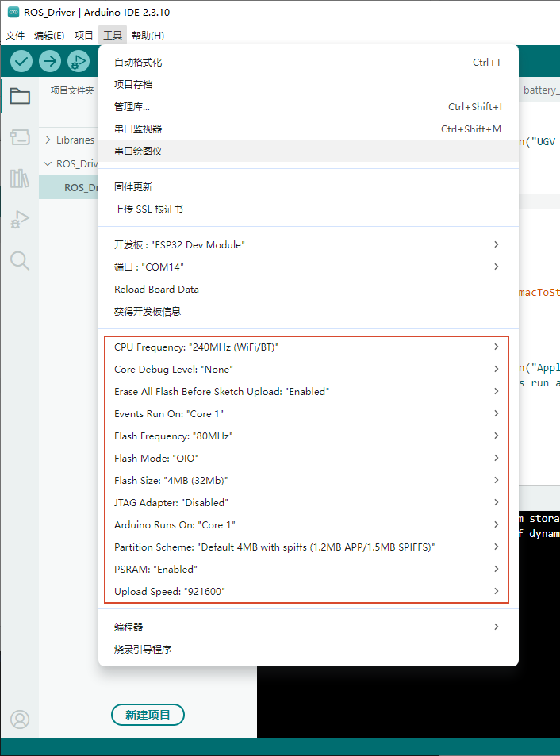Select the ROS_Driver sketch file row

pos(68,187)
